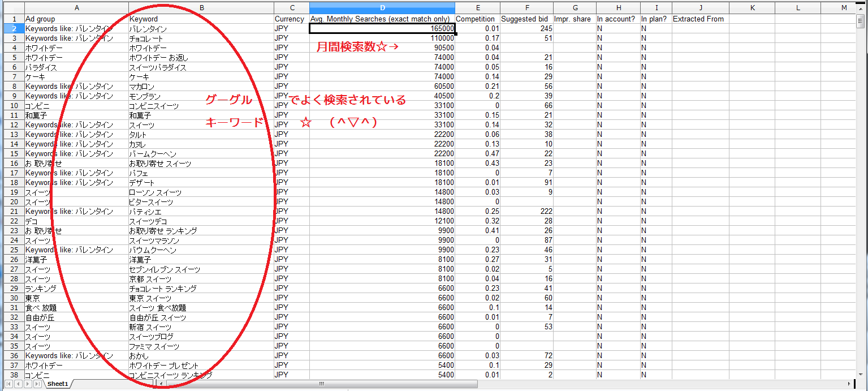This screenshot has height=391, width=868.
Task: Click the 'Competition' header cell
Action: pos(477,19)
